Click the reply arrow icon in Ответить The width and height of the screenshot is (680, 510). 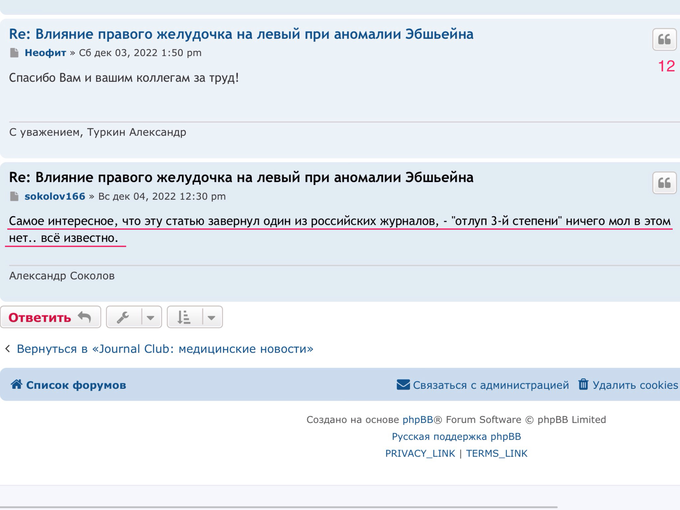(x=84, y=317)
